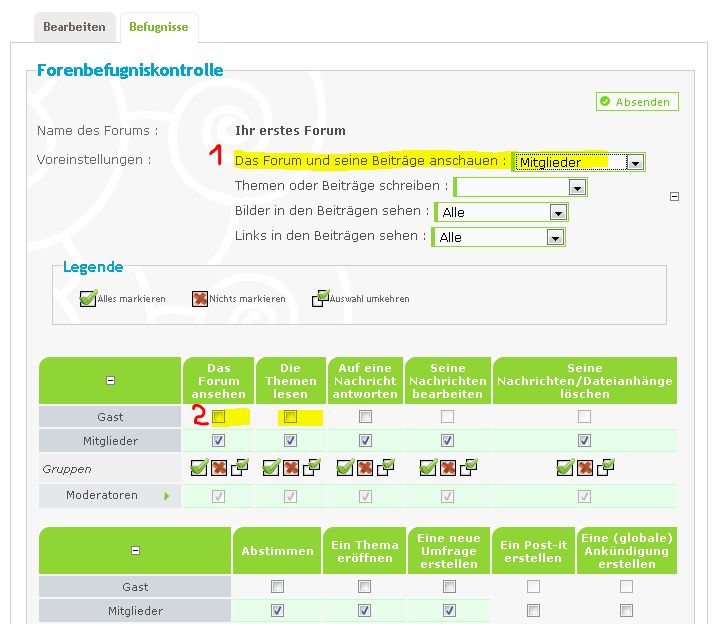Open the Themen oder Beiträge schreiben dropdown
719x626 pixels.
pyautogui.click(x=520, y=187)
